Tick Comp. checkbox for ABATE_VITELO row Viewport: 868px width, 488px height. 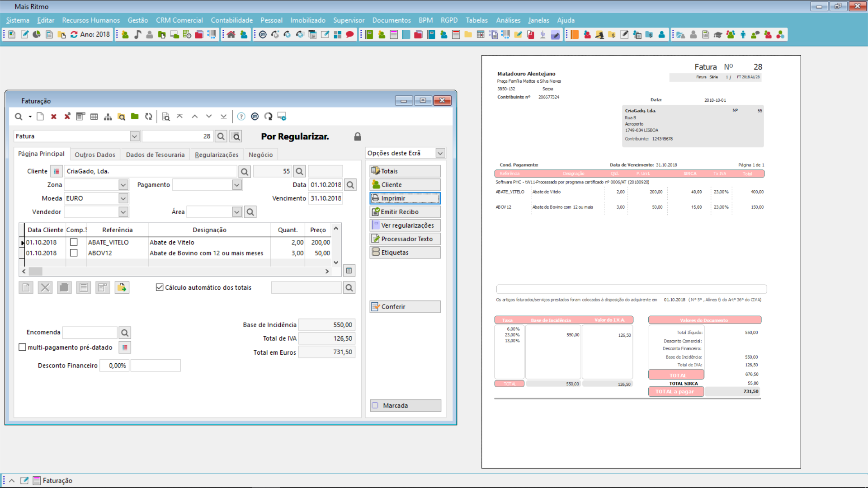click(x=74, y=242)
